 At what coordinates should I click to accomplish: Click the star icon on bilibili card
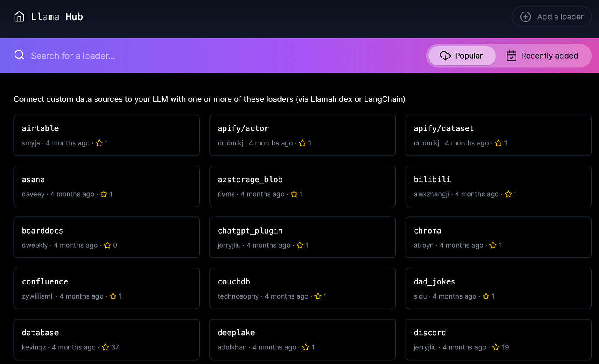click(508, 194)
